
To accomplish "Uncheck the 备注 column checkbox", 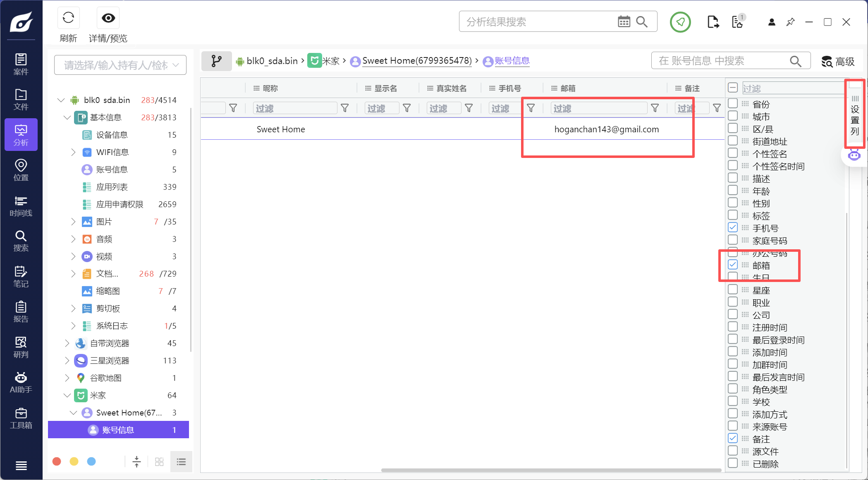I will point(733,438).
